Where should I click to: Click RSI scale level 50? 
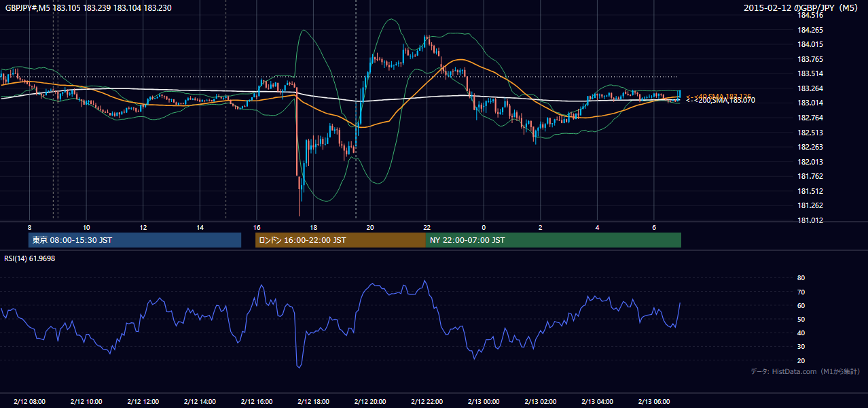tap(801, 319)
